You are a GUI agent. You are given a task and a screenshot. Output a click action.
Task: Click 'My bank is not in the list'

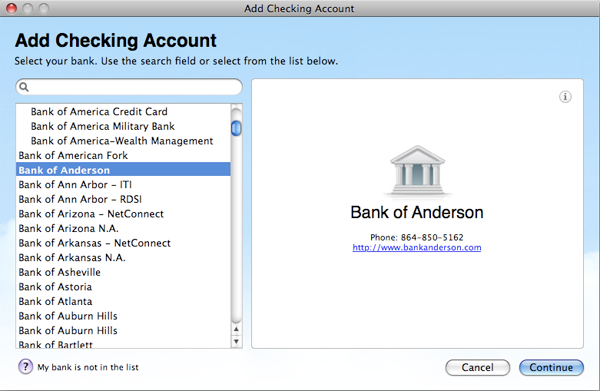click(88, 367)
